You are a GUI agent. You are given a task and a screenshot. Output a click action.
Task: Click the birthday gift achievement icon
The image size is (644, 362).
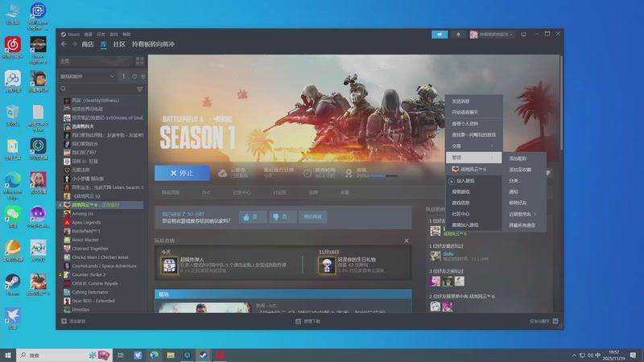tap(327, 265)
